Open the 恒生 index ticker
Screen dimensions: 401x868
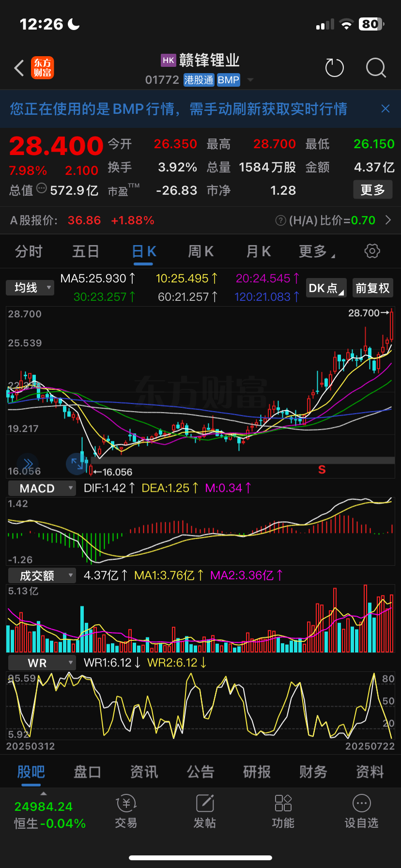pyautogui.click(x=50, y=815)
